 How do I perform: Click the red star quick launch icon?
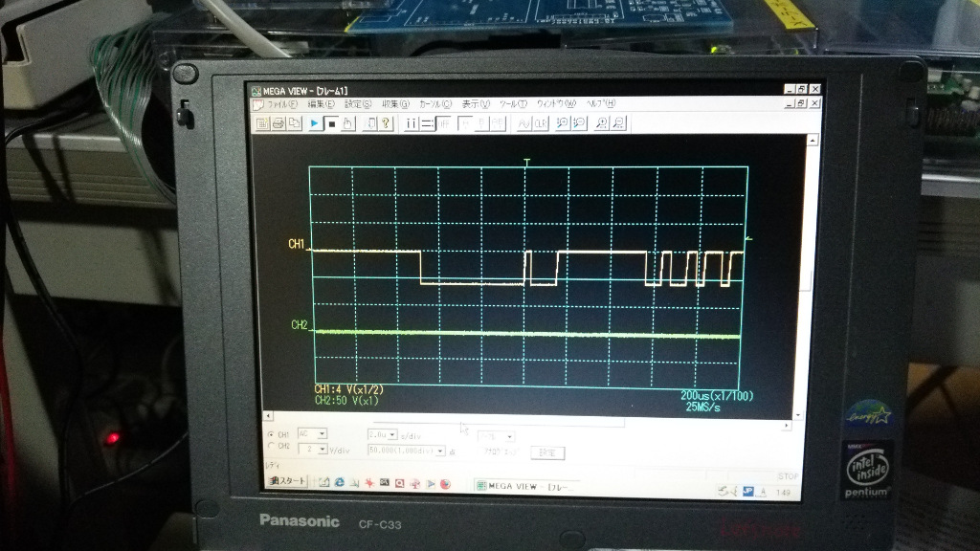click(x=369, y=483)
